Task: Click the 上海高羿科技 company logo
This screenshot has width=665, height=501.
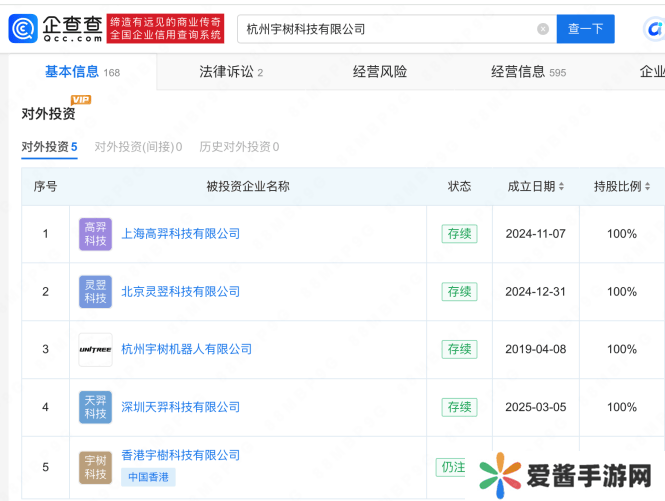Action: click(x=95, y=234)
